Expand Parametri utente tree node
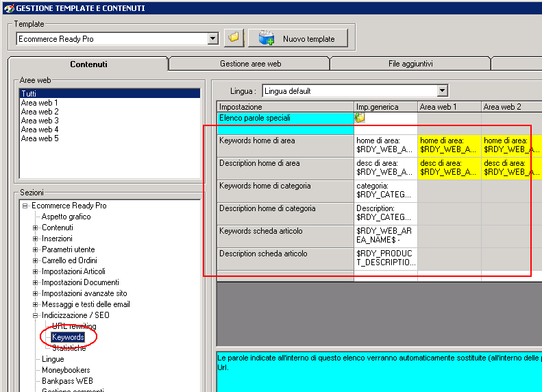 (x=35, y=249)
